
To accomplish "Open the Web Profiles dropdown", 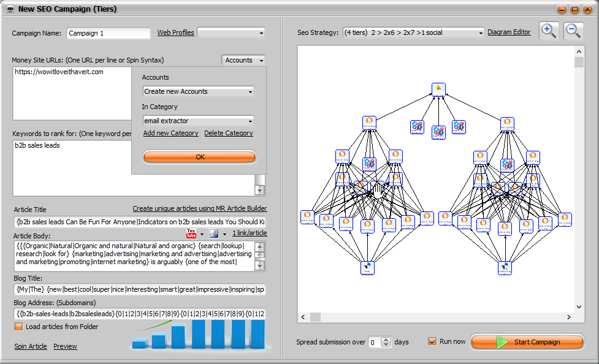I will click(x=231, y=33).
